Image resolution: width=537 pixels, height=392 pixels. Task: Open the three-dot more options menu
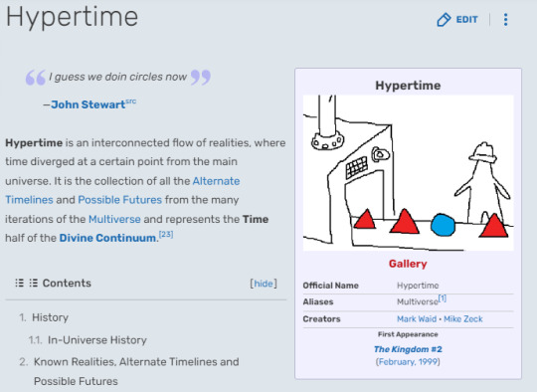505,20
